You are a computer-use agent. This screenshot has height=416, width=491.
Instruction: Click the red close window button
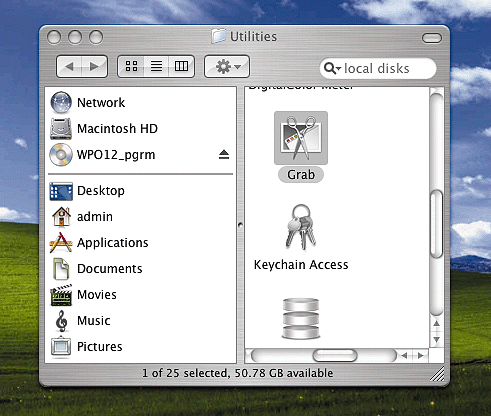54,37
